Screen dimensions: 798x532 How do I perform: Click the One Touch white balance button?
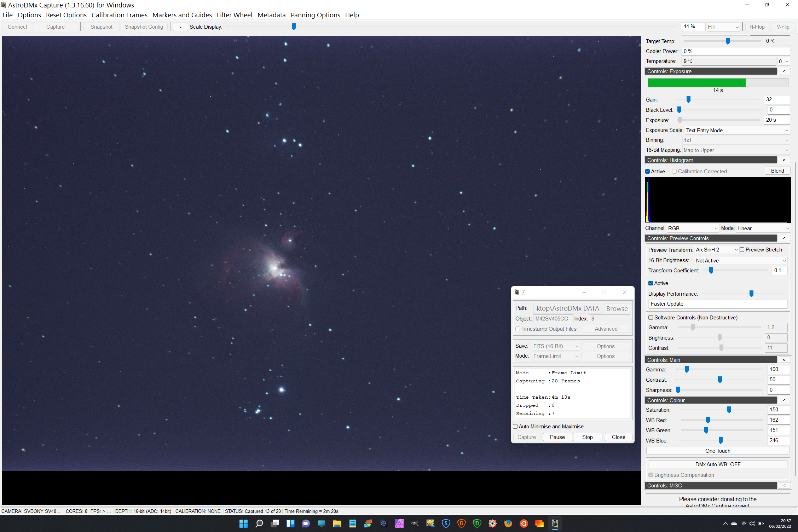pyautogui.click(x=717, y=451)
